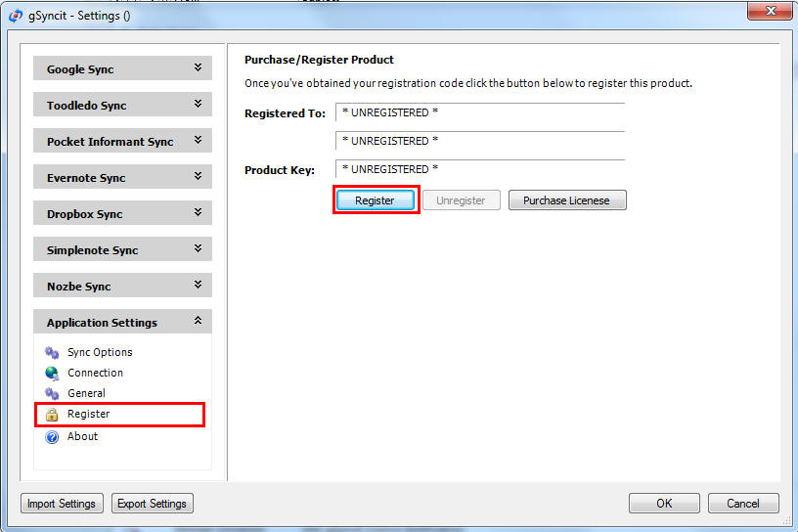Open the Dropbox Sync section header
The width and height of the screenshot is (798, 532).
point(122,213)
